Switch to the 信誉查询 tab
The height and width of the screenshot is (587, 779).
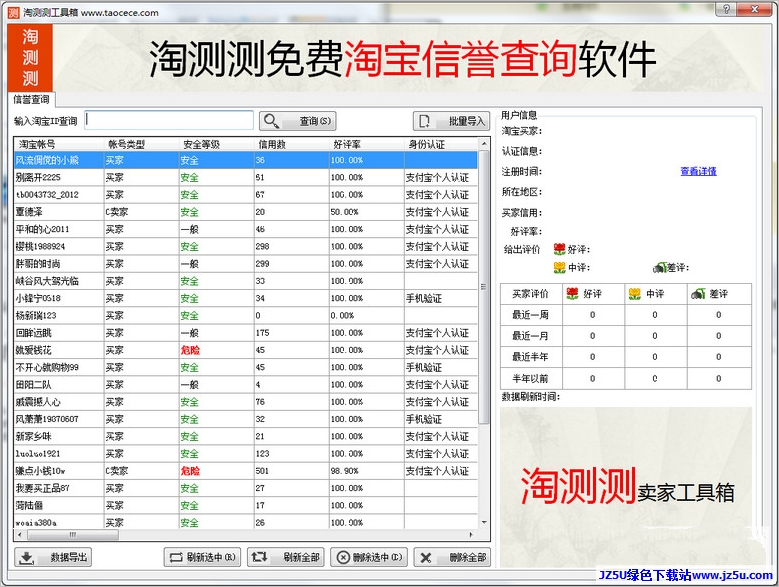click(x=31, y=99)
